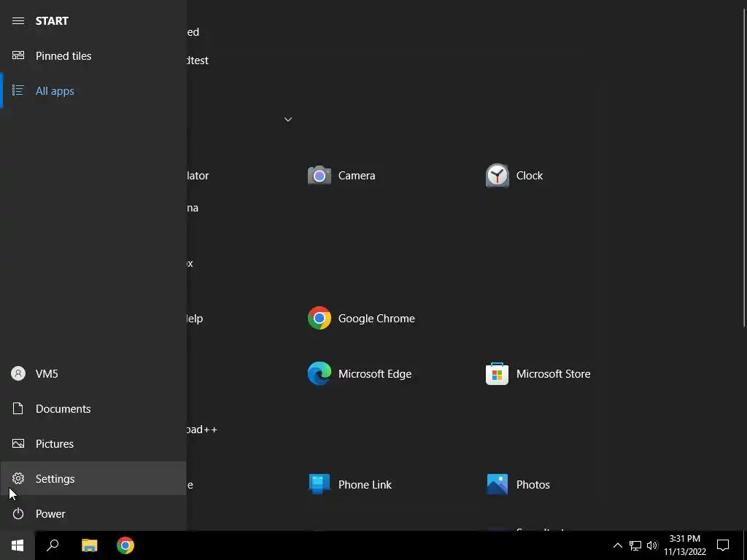Open Pinned tiles view

[93, 55]
